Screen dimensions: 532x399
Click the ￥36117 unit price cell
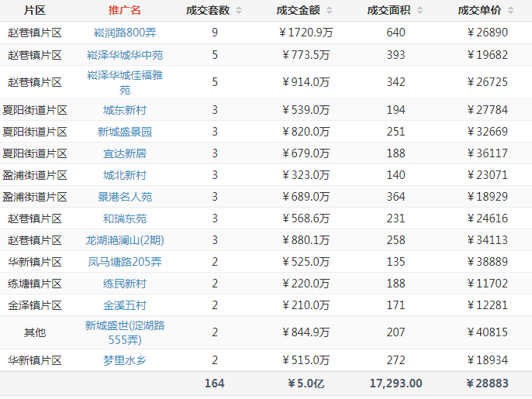487,153
